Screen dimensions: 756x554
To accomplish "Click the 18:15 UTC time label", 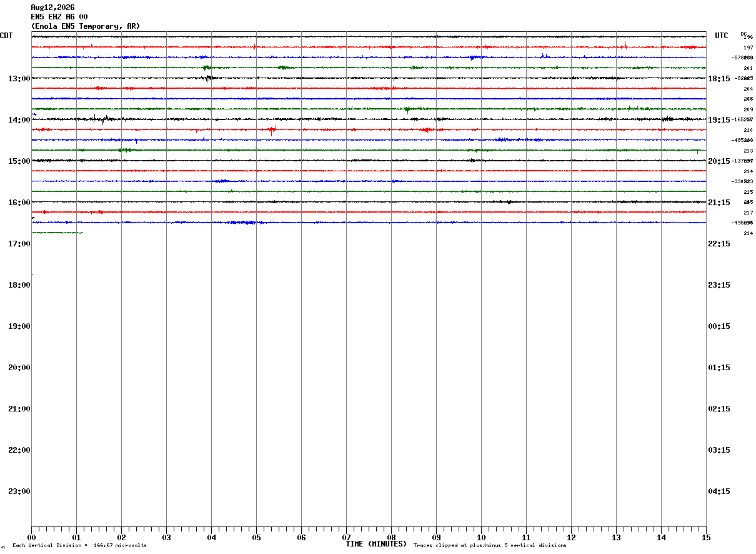I will tap(719, 79).
